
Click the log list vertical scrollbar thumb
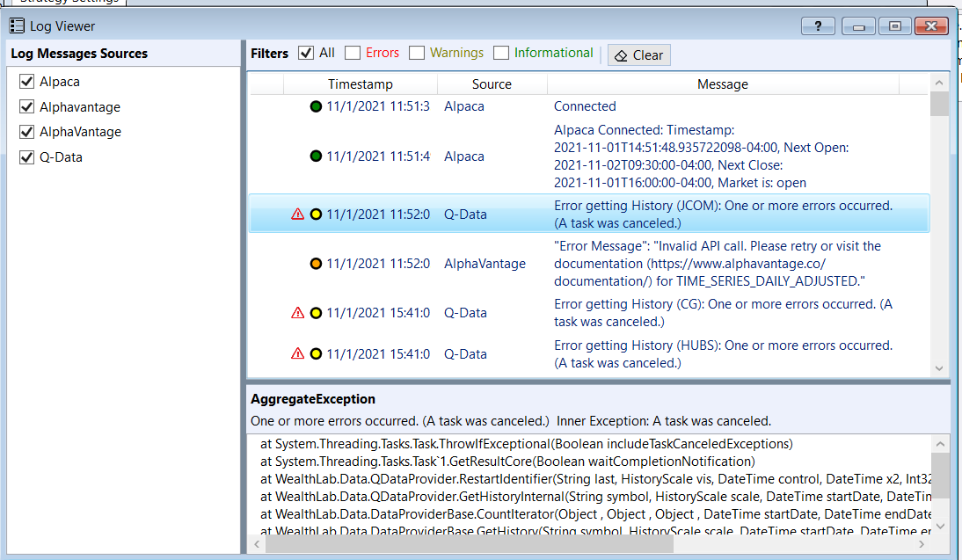(x=938, y=104)
